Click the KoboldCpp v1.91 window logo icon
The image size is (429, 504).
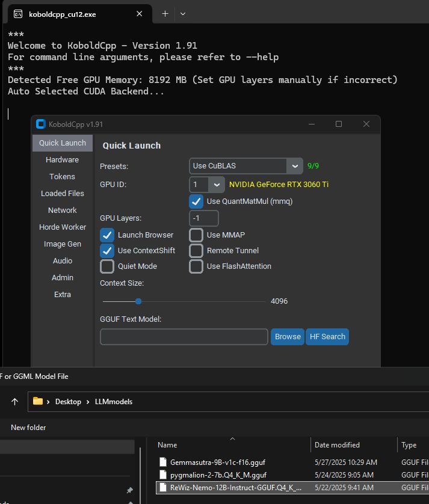pos(41,124)
